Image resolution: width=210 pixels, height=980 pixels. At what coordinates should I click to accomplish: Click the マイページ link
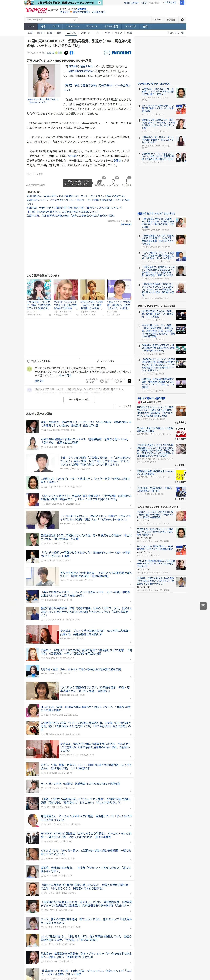pyautogui.click(x=157, y=20)
